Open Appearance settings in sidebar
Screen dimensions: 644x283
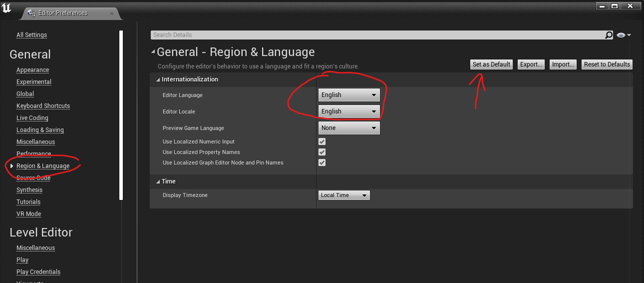pos(32,70)
